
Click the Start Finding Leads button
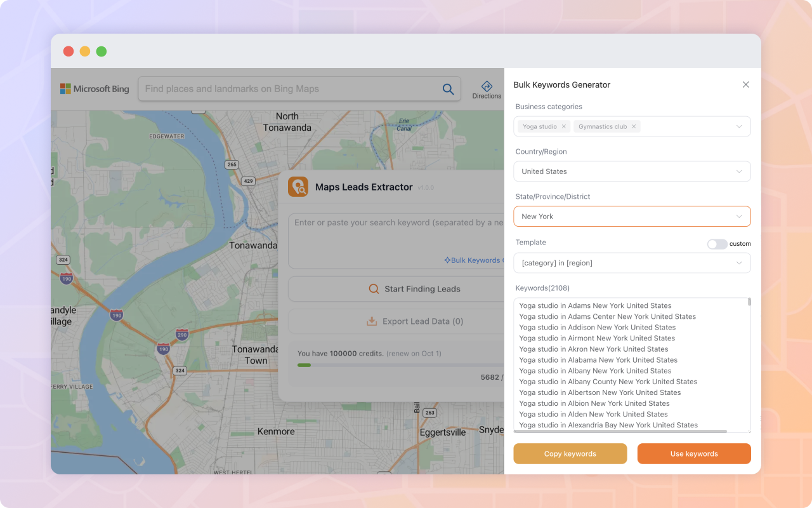pos(396,289)
